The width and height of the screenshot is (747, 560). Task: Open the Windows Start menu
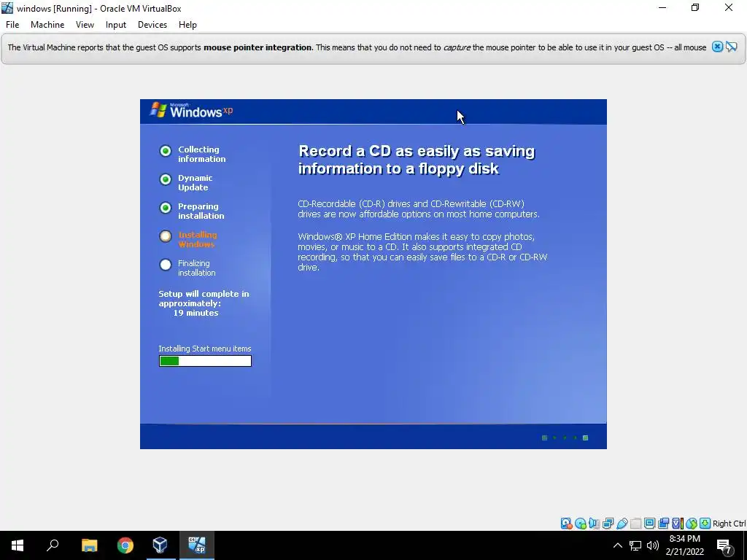[x=18, y=545]
